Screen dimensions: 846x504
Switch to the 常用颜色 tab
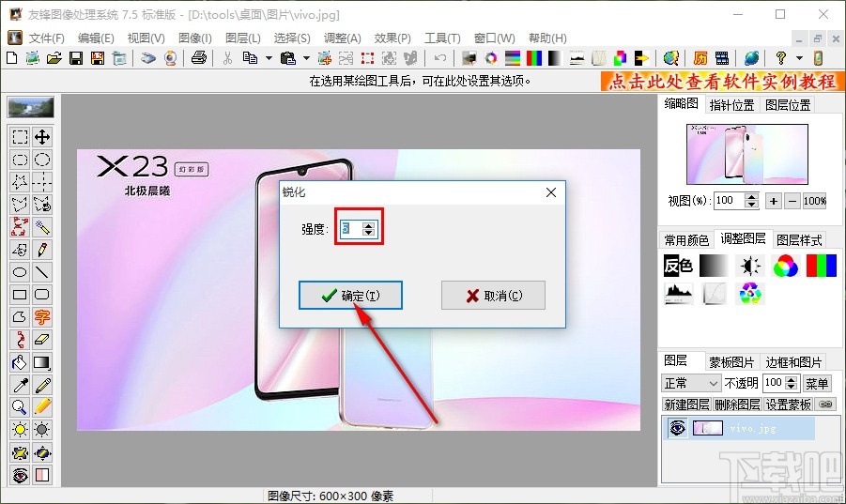(x=686, y=240)
